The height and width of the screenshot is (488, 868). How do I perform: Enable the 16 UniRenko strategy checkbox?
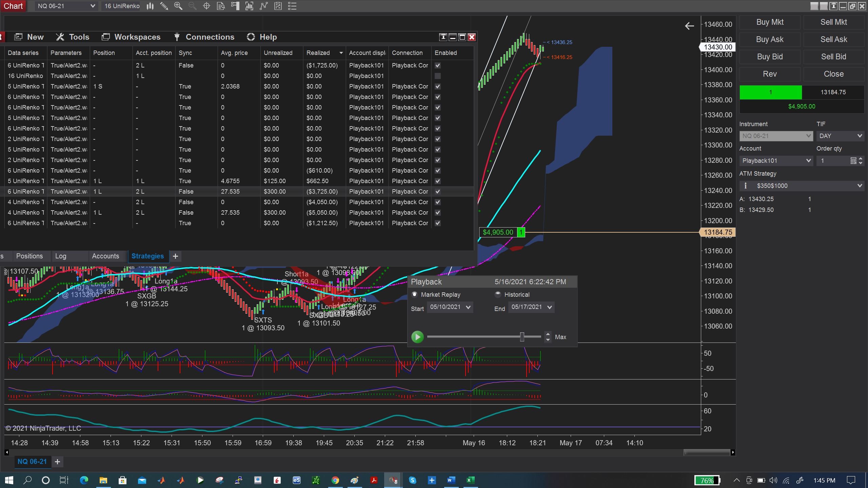(x=438, y=76)
